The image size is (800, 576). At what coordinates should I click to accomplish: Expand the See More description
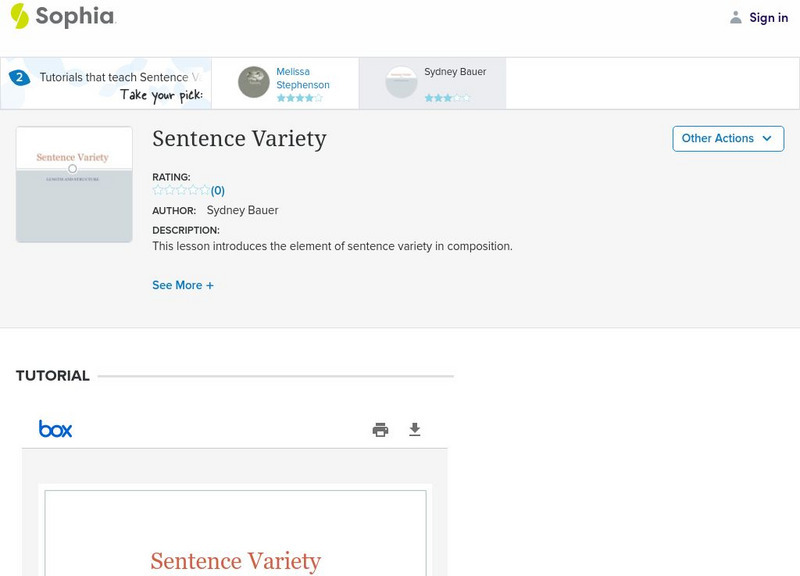[x=183, y=285]
